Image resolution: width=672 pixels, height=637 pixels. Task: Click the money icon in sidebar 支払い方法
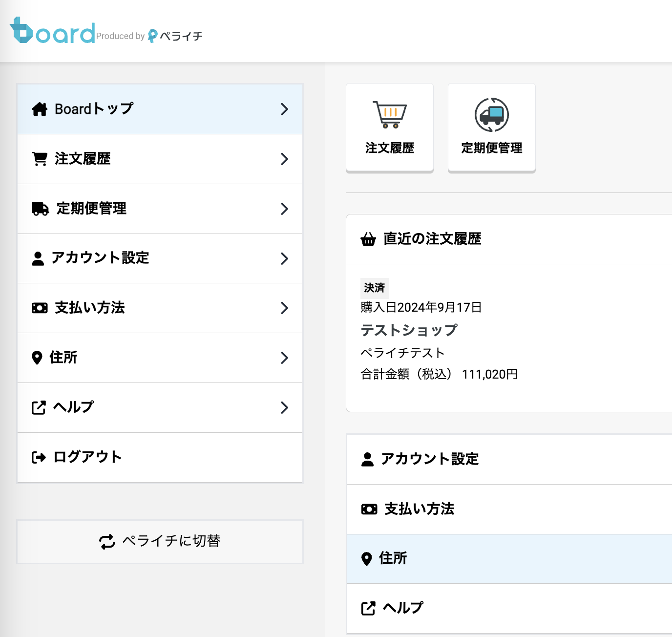pos(40,308)
